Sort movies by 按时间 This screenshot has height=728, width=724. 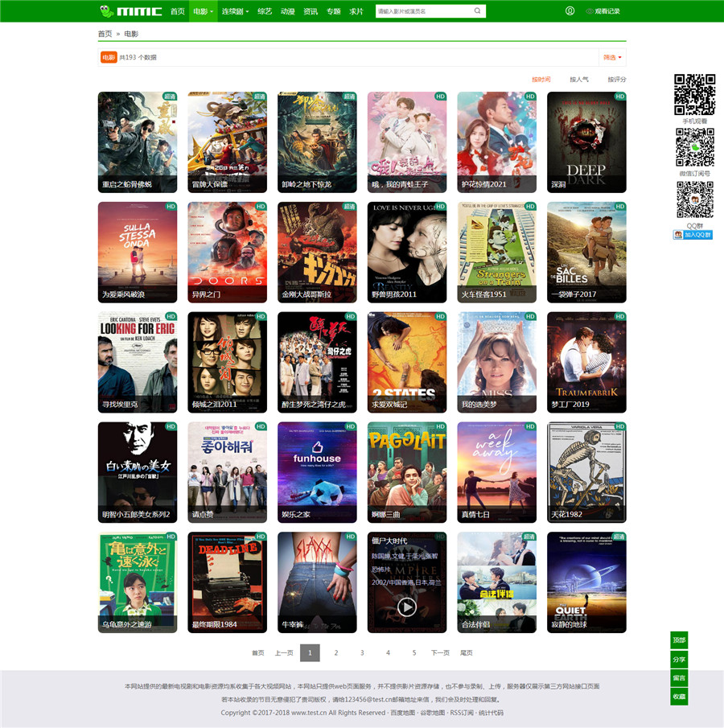click(541, 80)
